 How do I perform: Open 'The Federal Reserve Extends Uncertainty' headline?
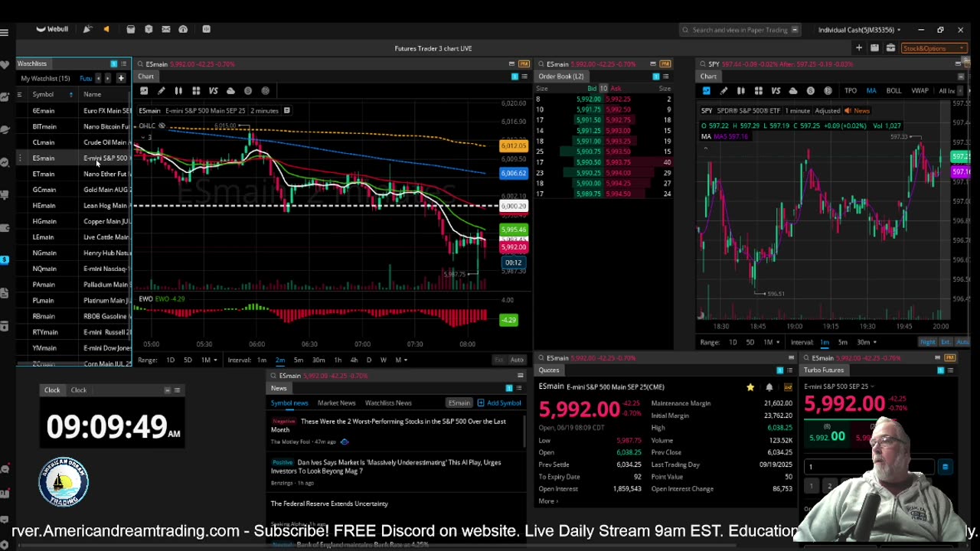(x=329, y=504)
